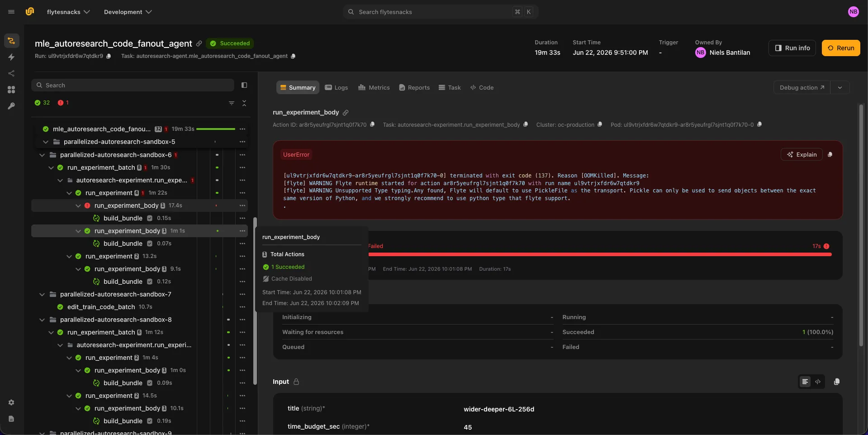
Task: Select run_experiment_body 1m 0s tree row
Action: 139,370
